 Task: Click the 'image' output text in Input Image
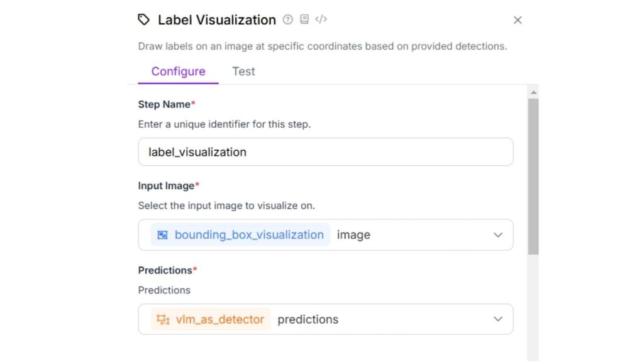pyautogui.click(x=353, y=235)
